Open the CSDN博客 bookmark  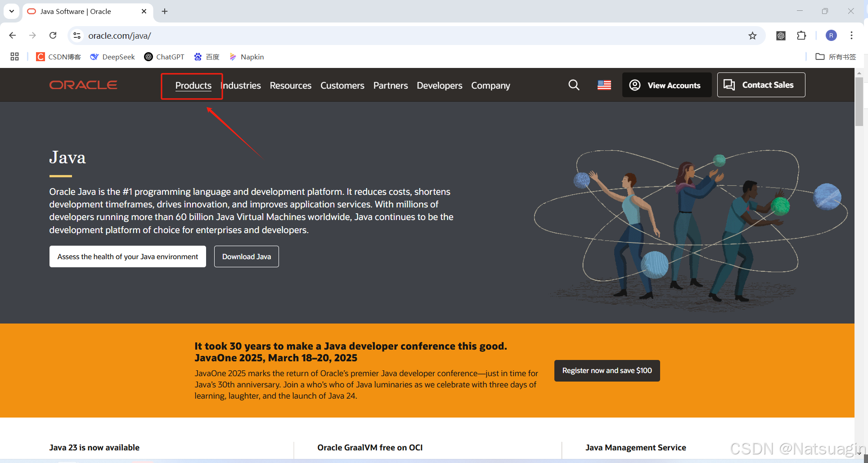click(x=58, y=57)
